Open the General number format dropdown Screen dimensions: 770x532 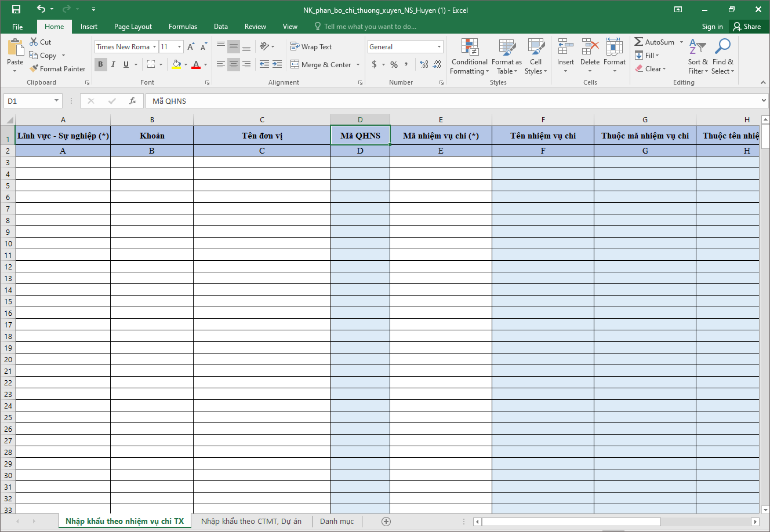click(x=439, y=47)
